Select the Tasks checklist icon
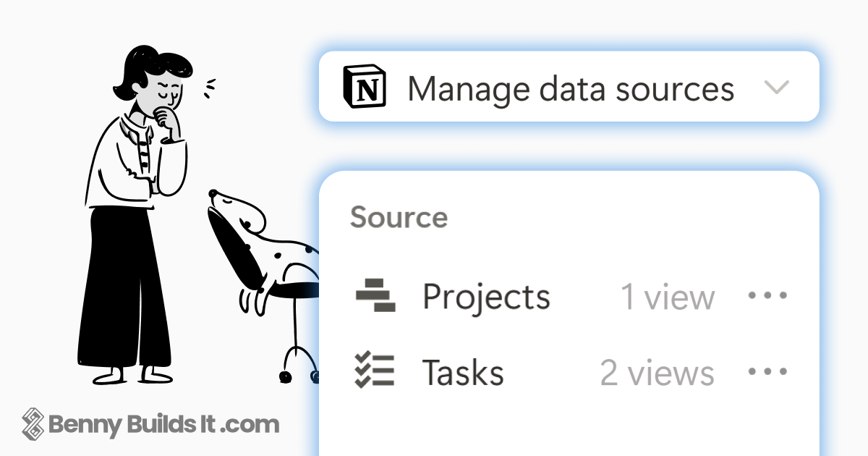Screen dimensions: 868x456 click(375, 371)
